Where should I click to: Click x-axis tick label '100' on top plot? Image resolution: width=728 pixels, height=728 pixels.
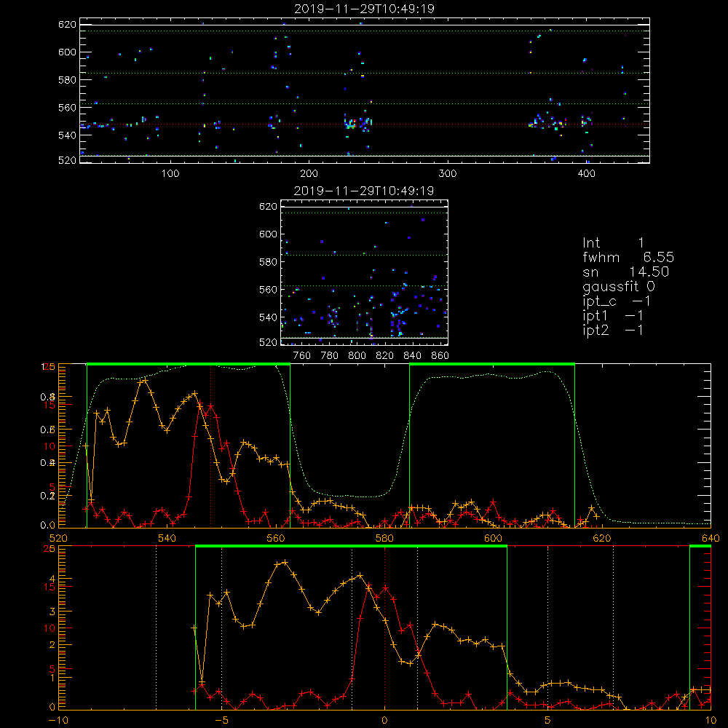click(170, 174)
